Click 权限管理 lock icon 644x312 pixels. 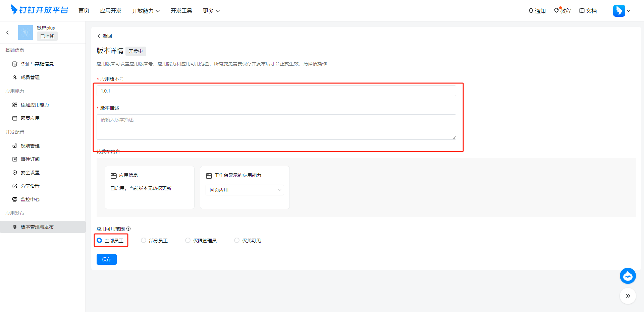(15, 146)
